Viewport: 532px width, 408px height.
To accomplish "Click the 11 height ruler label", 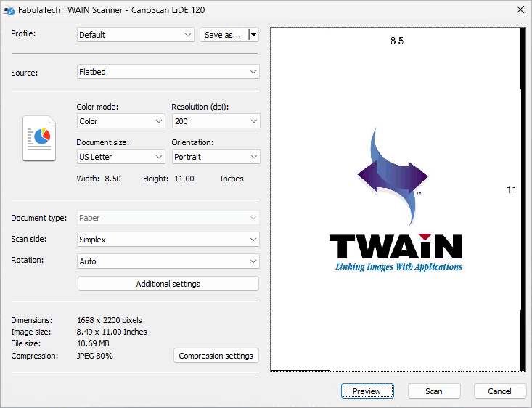I will coord(511,189).
